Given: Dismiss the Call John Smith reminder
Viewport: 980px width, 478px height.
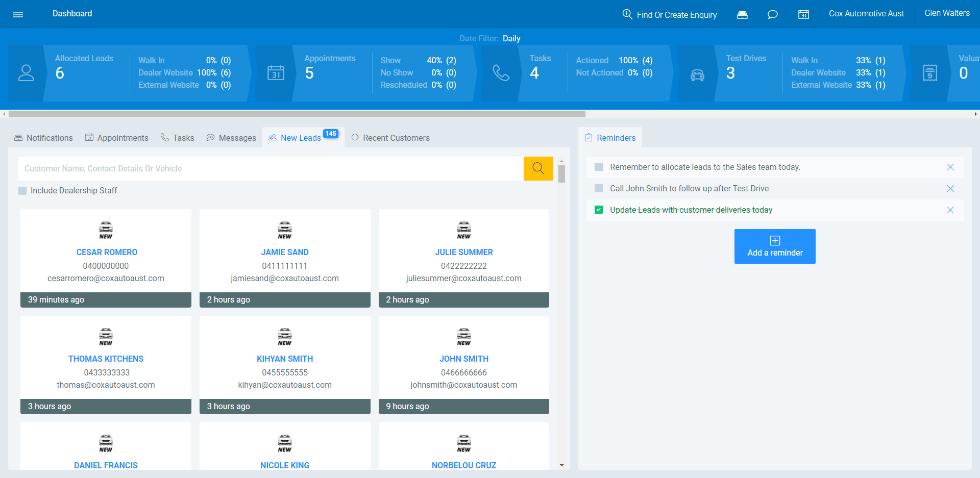Looking at the screenshot, I should [x=950, y=189].
